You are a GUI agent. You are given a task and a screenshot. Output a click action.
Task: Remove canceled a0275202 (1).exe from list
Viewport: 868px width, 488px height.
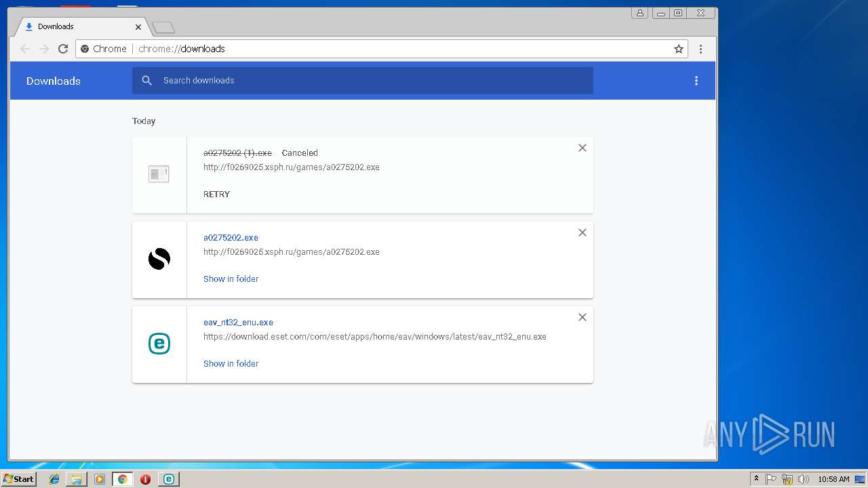click(582, 148)
